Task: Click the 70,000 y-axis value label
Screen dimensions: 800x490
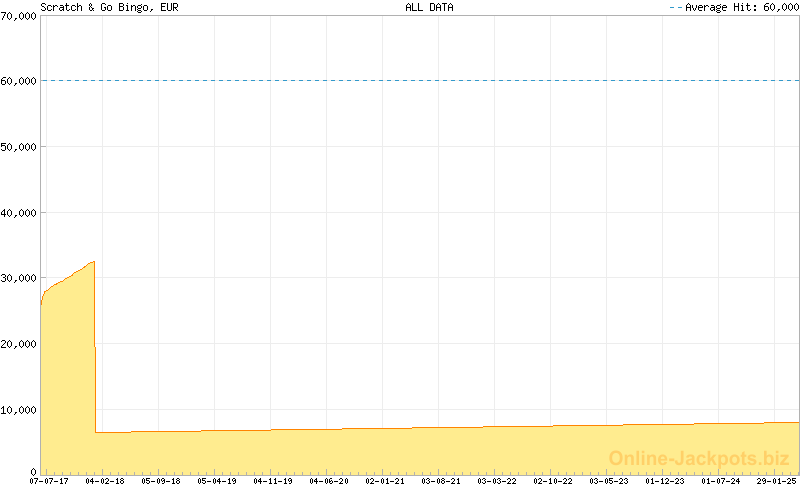Action: [19, 15]
